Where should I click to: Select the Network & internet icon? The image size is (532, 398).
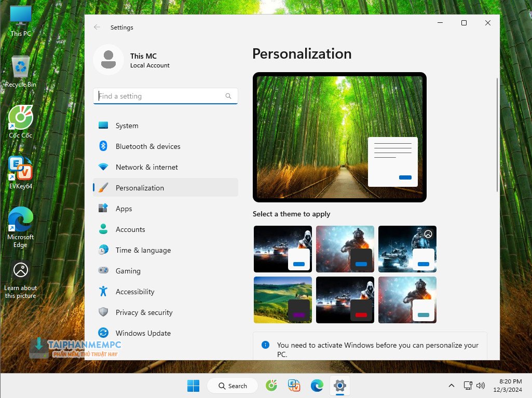(103, 167)
